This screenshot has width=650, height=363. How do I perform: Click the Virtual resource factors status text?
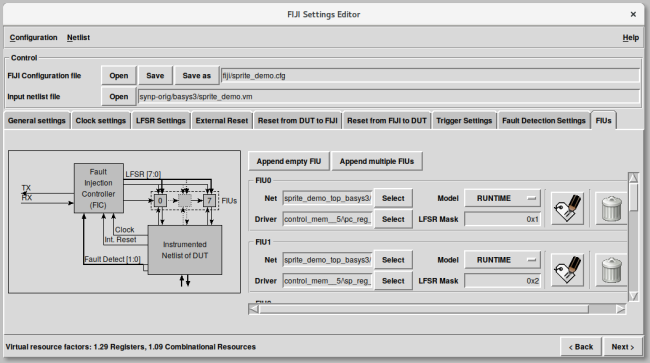click(x=131, y=347)
